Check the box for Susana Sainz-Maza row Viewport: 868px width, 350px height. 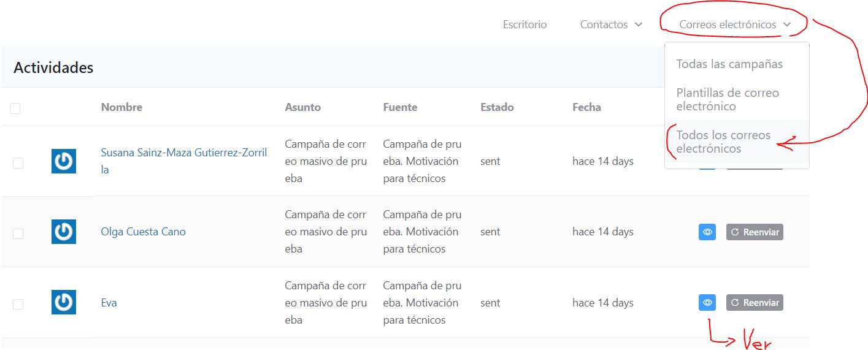(18, 162)
